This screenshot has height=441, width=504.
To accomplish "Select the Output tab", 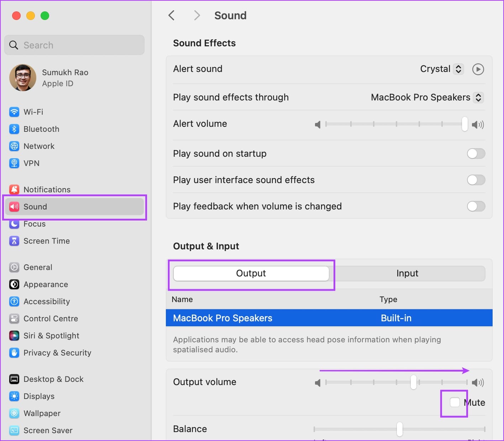I will pyautogui.click(x=251, y=273).
